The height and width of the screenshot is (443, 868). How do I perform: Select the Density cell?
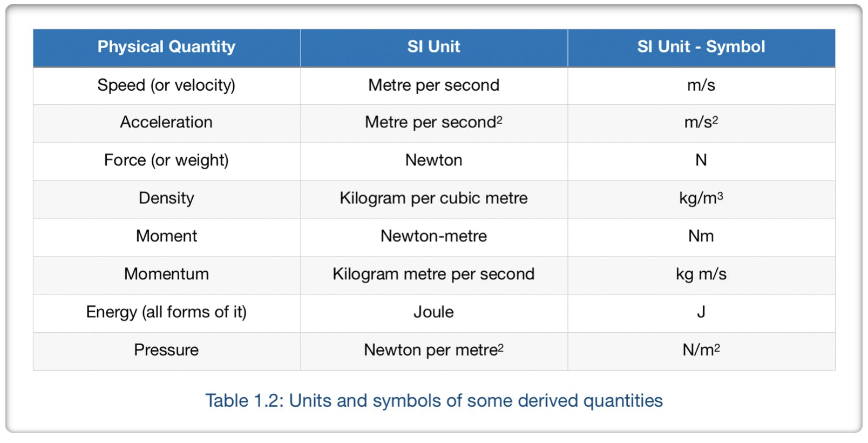166,198
